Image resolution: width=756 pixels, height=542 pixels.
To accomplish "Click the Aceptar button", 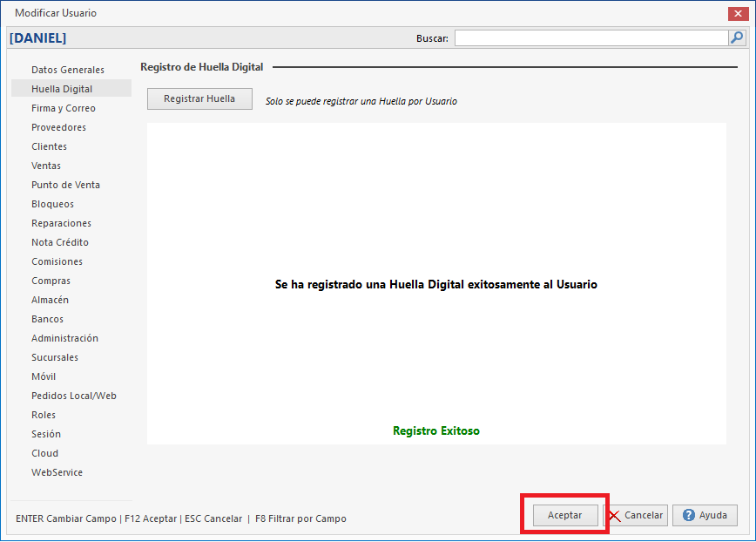I will pyautogui.click(x=565, y=515).
